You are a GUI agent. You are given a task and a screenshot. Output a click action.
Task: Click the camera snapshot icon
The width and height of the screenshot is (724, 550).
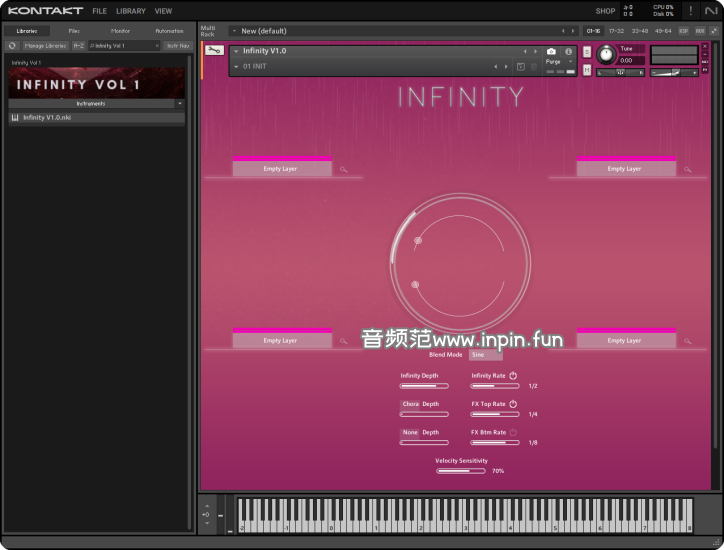(551, 51)
